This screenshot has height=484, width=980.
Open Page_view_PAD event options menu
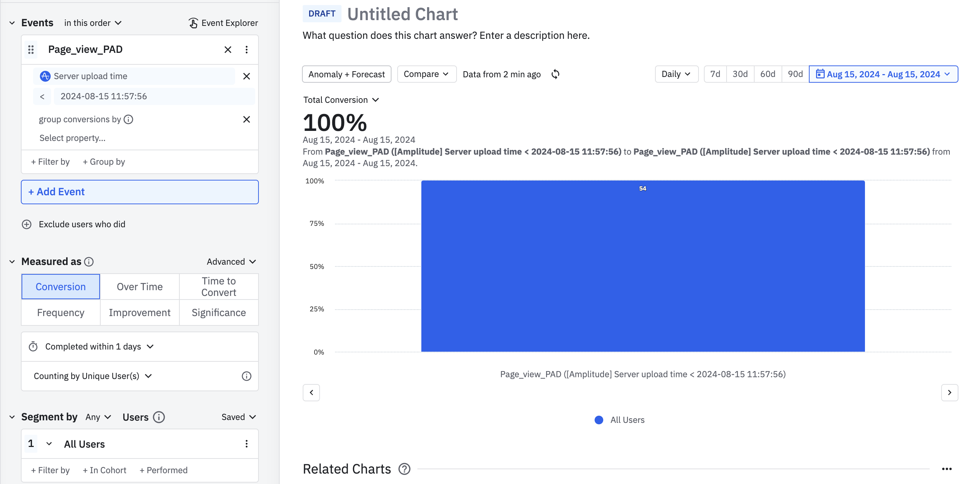[x=247, y=50]
